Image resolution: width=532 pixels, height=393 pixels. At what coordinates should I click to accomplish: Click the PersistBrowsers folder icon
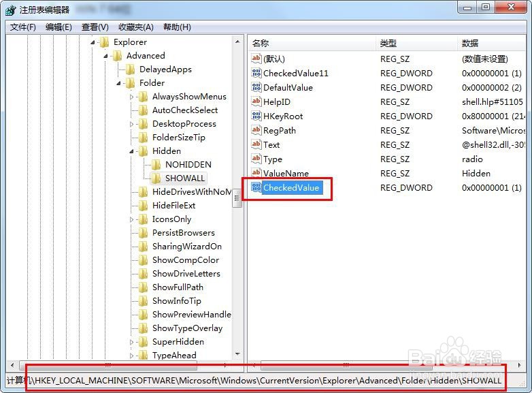tap(143, 233)
